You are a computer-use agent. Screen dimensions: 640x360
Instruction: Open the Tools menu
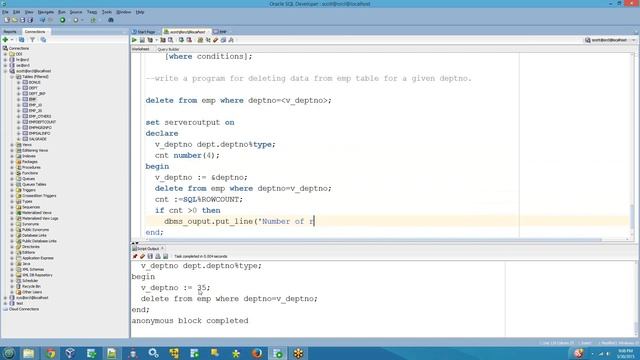(107, 12)
